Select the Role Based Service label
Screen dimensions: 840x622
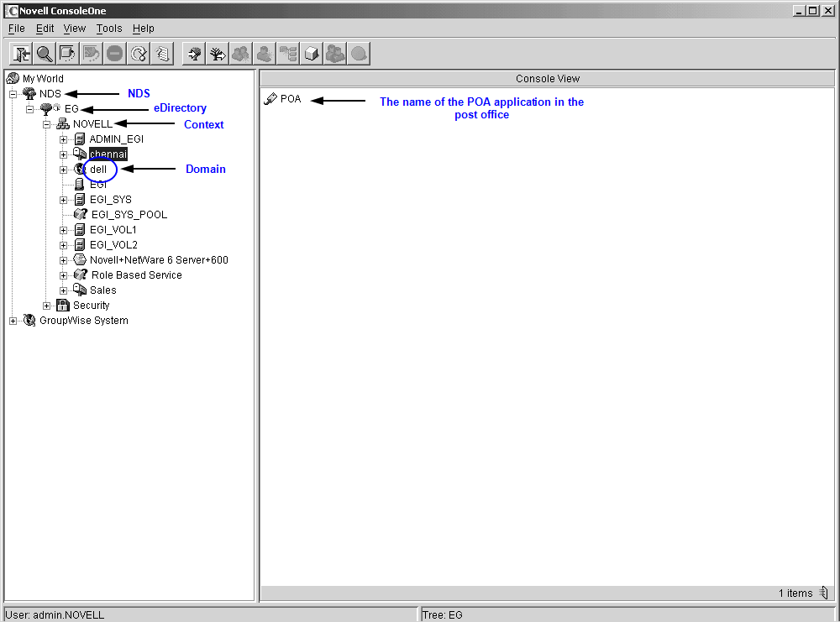(x=137, y=275)
